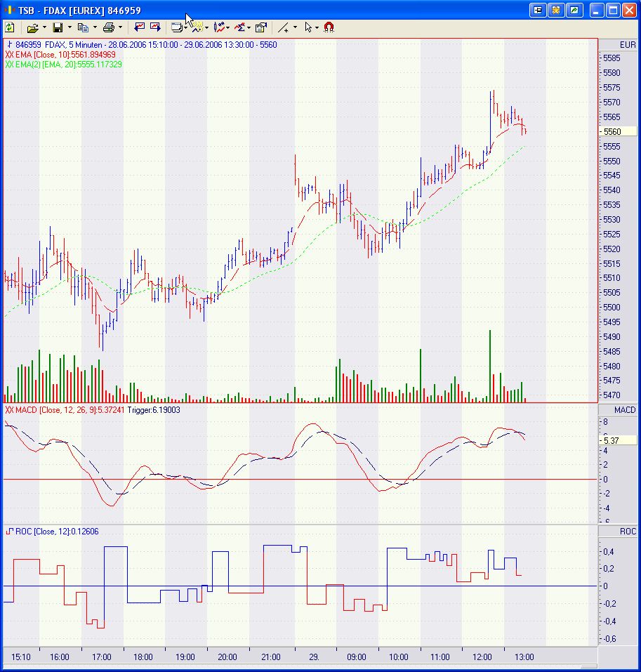Open a file with the folder icon
The image size is (641, 672).
32,28
